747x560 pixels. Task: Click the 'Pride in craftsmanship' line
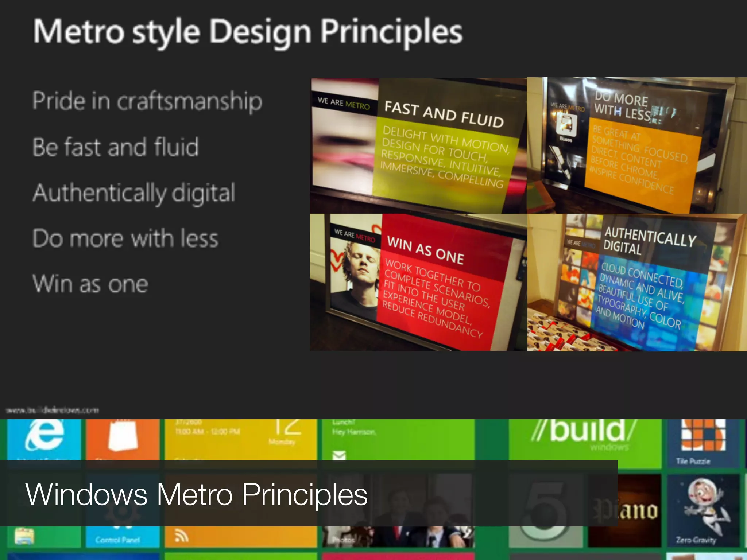tap(147, 101)
